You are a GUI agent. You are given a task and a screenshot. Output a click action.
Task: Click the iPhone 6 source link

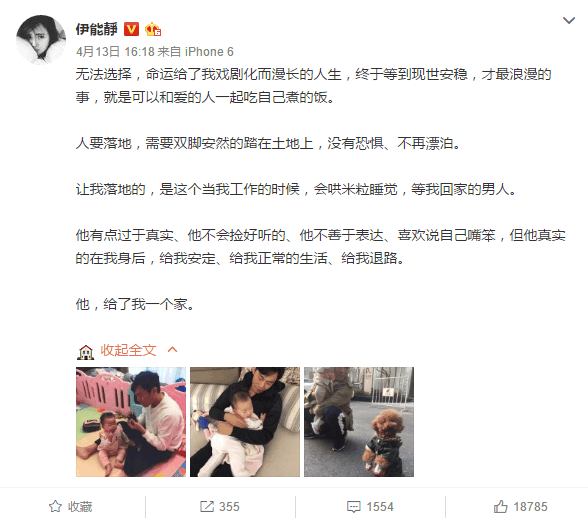point(209,51)
